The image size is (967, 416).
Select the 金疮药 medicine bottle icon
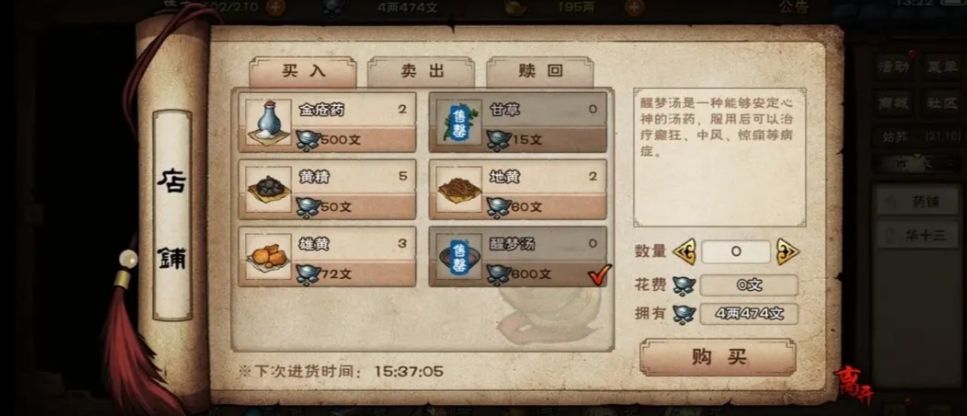pos(268,122)
